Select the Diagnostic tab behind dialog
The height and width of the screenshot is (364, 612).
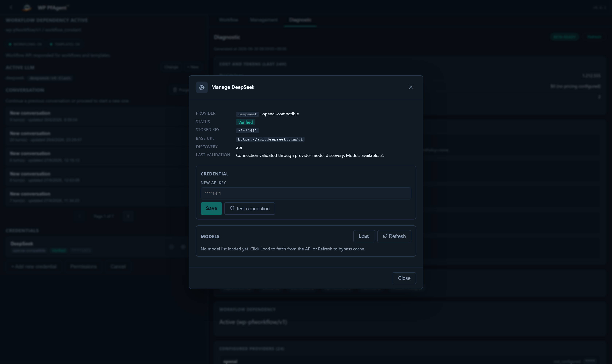[300, 20]
